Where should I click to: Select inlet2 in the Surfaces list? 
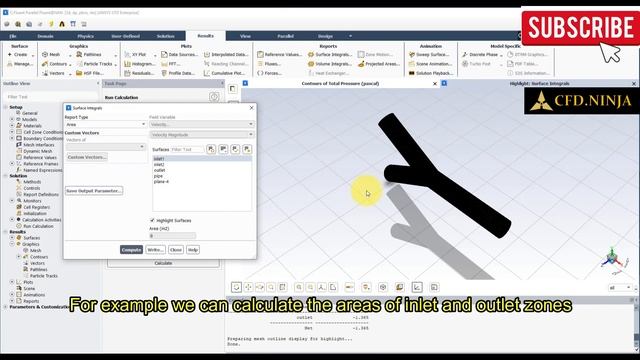pyautogui.click(x=202, y=164)
